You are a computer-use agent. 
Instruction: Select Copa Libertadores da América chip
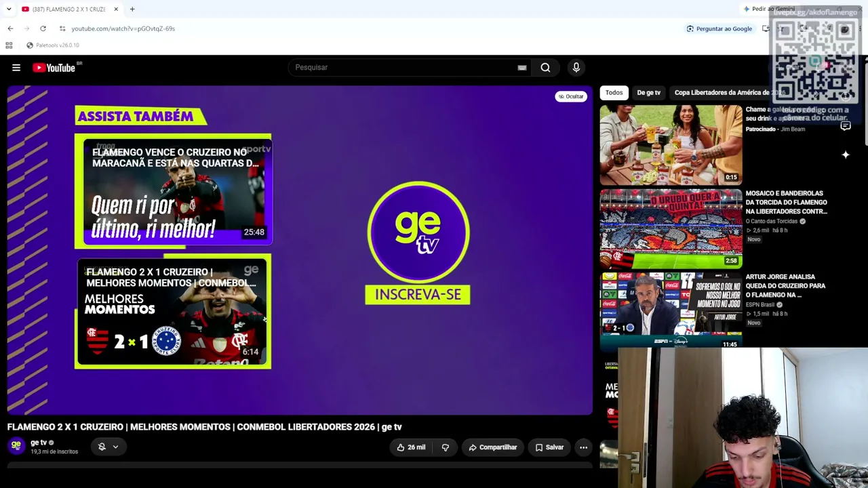(730, 93)
